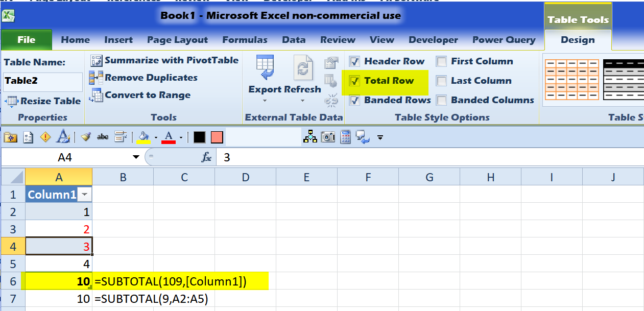Click the yellow diamond warning icon

coord(45,137)
